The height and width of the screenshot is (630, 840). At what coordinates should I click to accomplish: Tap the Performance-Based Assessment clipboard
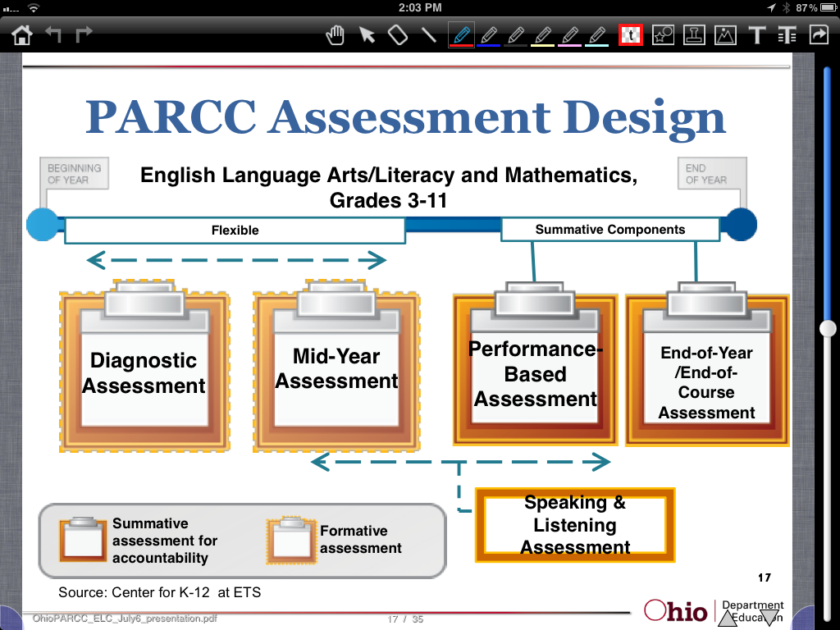coord(535,364)
